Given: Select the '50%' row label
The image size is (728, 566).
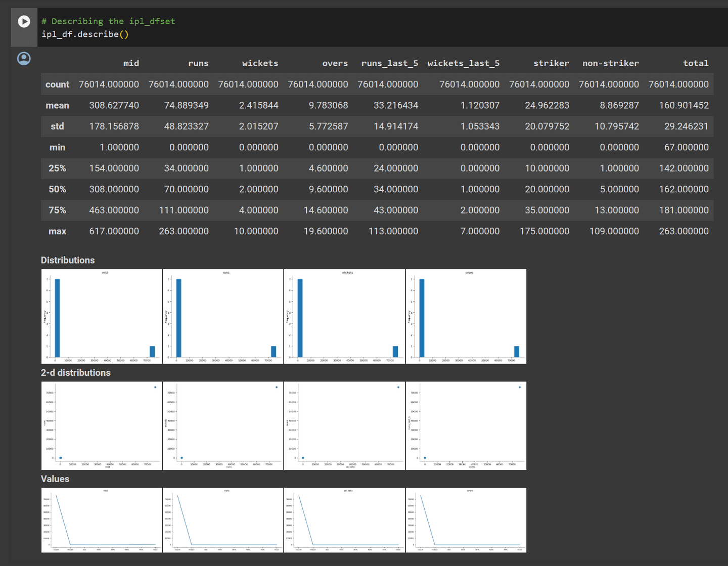Looking at the screenshot, I should (57, 189).
